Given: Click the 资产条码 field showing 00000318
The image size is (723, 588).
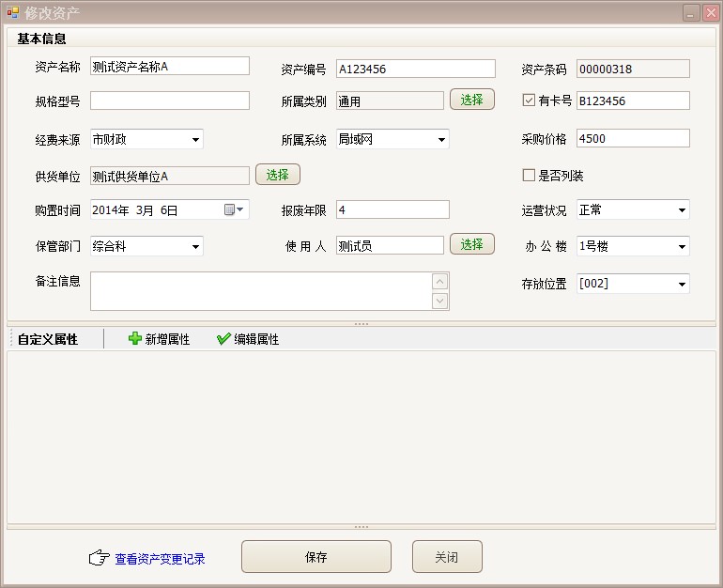Looking at the screenshot, I should (633, 69).
